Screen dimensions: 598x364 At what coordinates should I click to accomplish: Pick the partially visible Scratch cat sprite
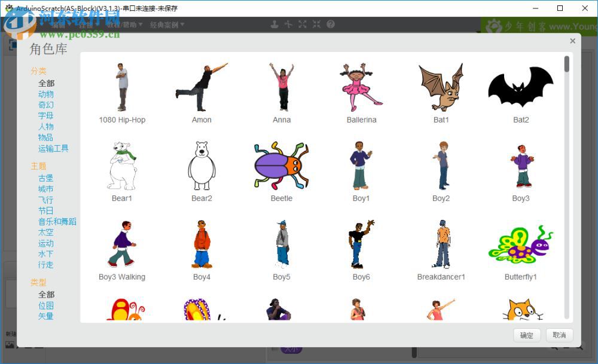tap(523, 309)
